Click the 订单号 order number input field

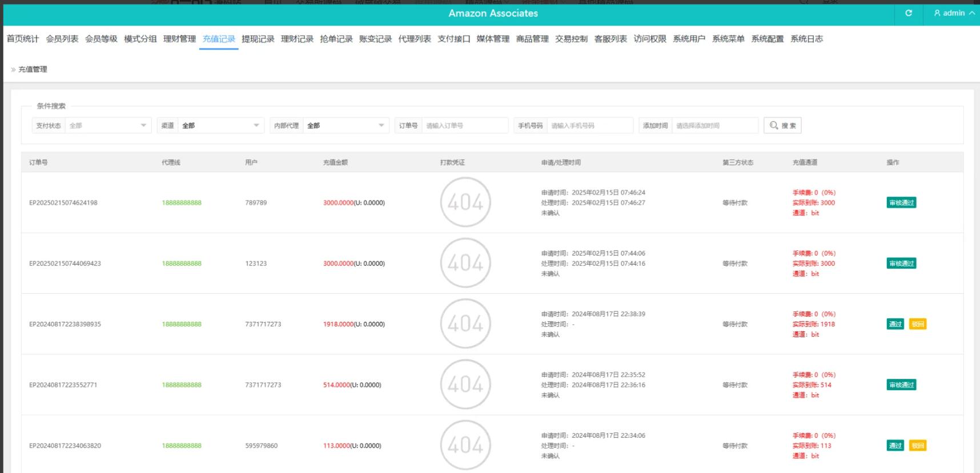464,126
